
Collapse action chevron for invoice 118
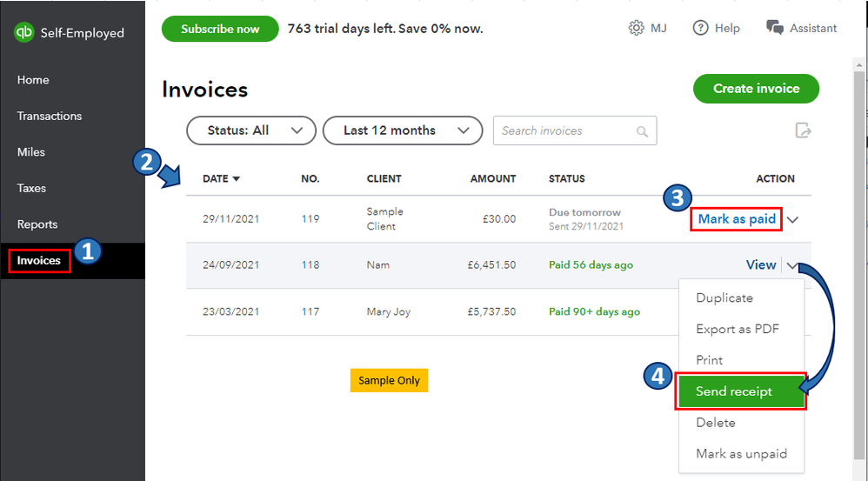click(792, 265)
